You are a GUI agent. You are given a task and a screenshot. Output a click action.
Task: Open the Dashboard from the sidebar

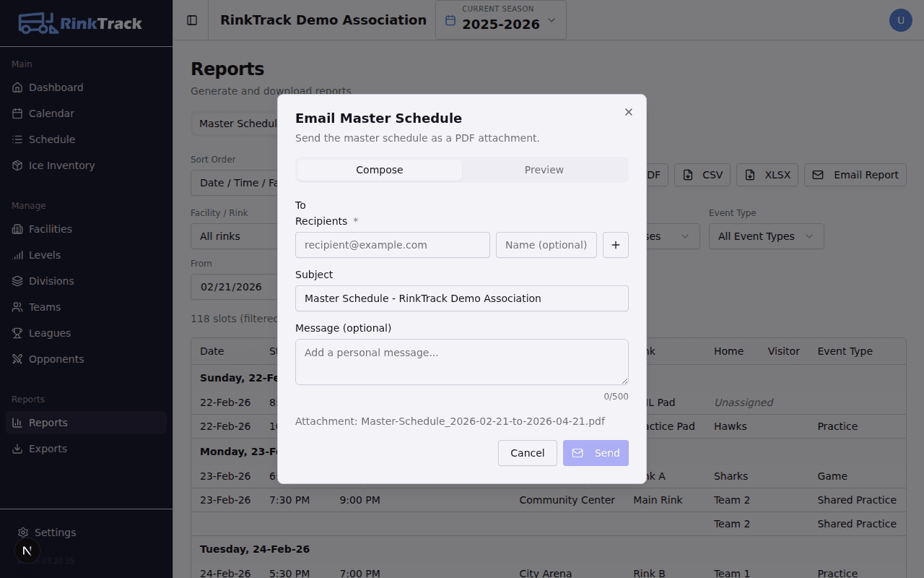56,87
